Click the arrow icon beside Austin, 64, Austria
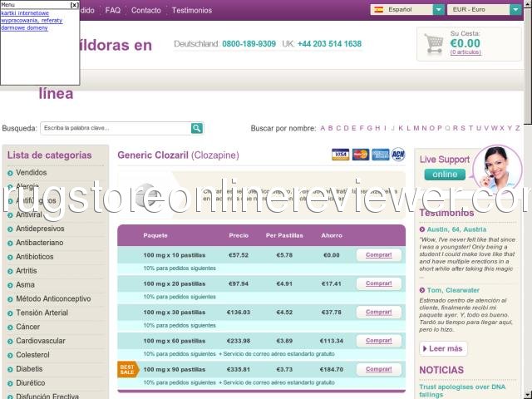Viewport: 532px width, 399px height. pos(422,229)
